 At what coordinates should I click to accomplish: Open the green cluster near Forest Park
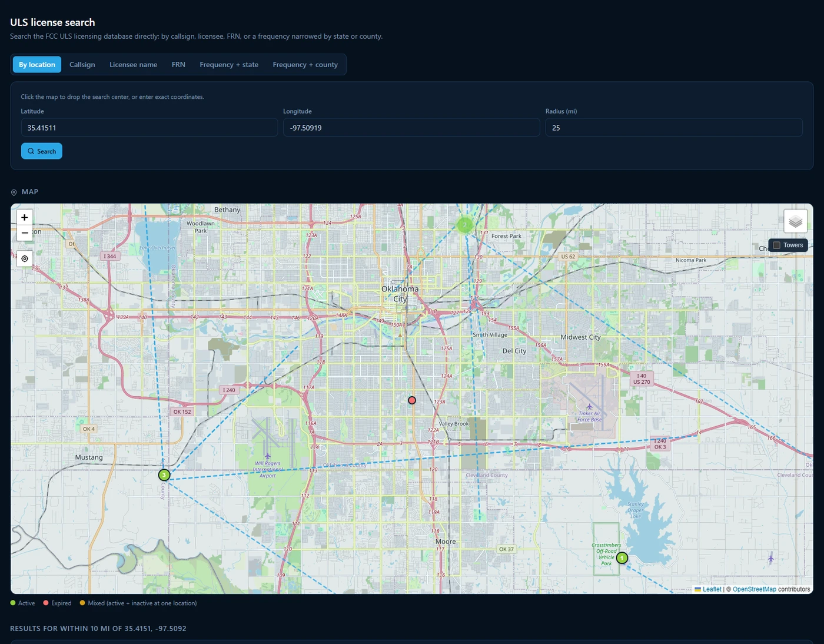pos(464,225)
